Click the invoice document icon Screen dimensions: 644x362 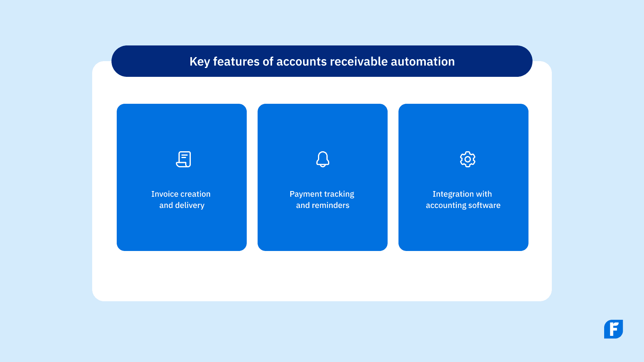[x=184, y=159]
